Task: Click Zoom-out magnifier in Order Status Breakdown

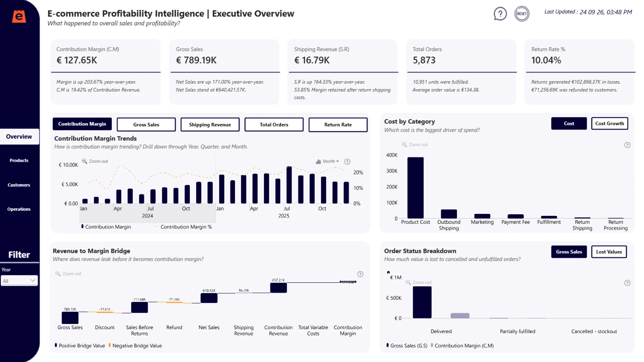Action: [408, 282]
